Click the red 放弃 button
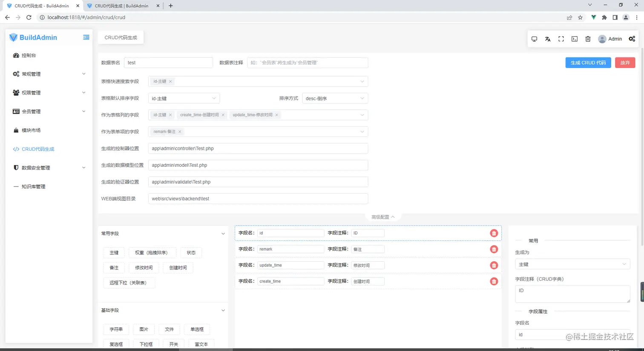 pyautogui.click(x=625, y=63)
